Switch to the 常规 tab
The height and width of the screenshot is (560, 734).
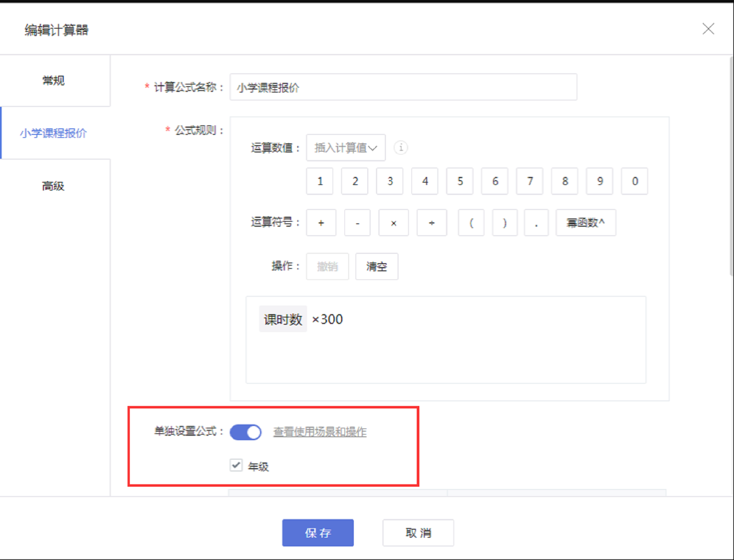53,81
